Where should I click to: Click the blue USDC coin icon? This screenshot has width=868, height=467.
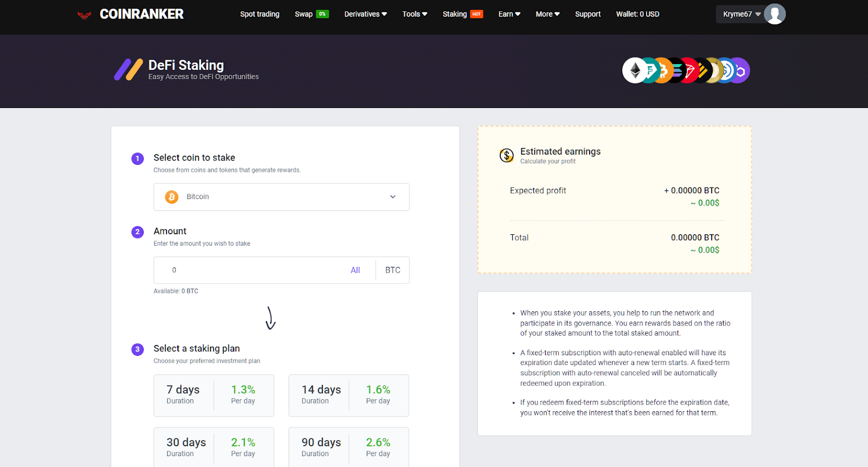pos(727,71)
